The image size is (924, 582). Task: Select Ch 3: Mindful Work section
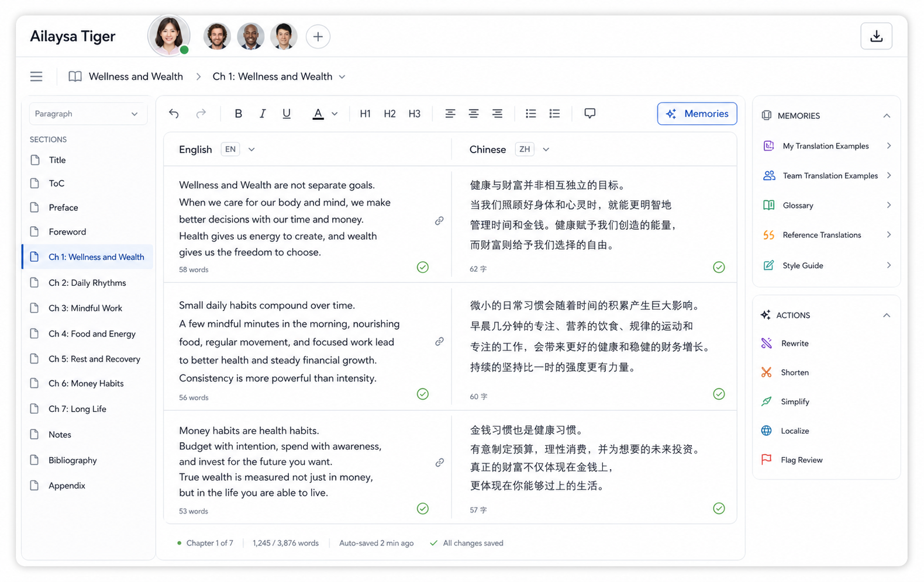click(88, 308)
